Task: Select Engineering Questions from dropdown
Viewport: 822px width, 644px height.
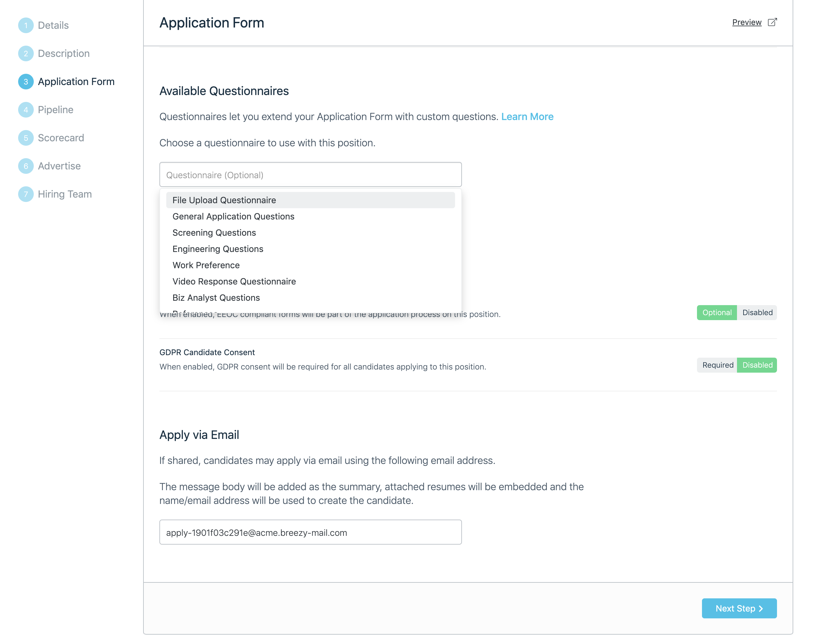Action: point(218,248)
